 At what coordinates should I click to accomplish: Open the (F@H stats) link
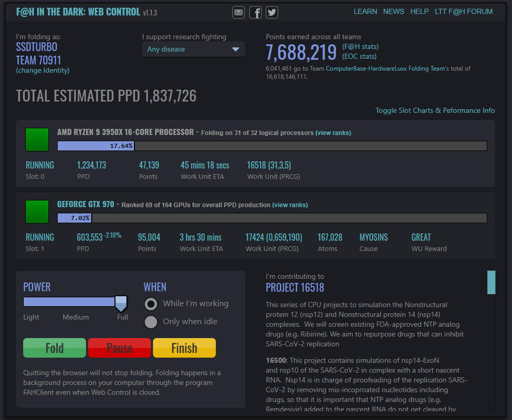[361, 46]
